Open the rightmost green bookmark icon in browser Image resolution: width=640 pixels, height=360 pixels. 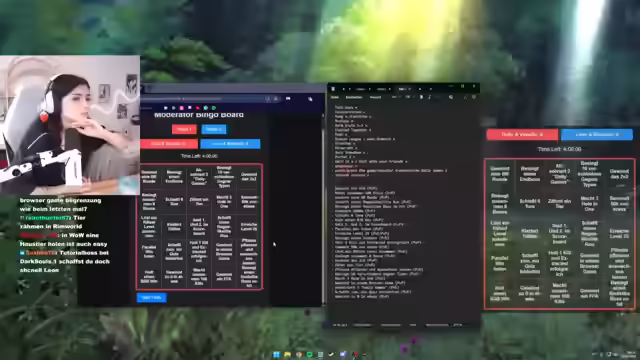213,108
